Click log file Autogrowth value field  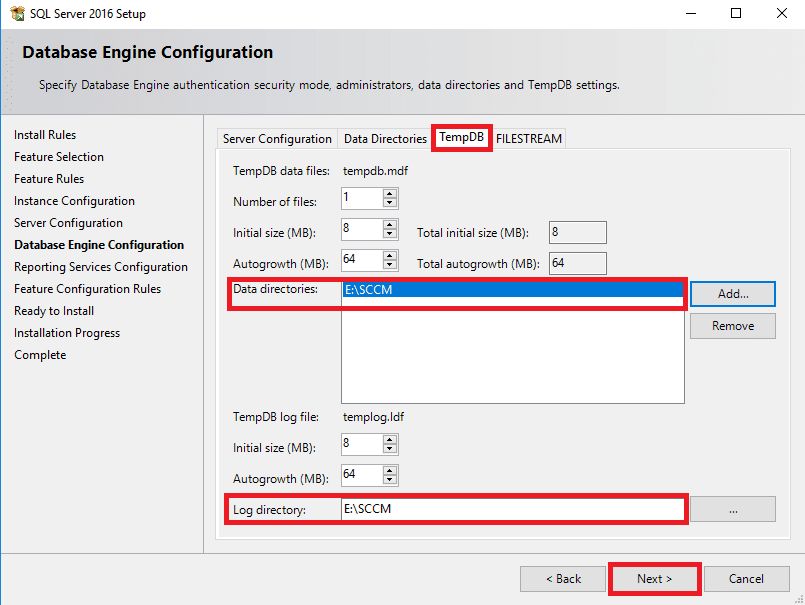tap(362, 475)
